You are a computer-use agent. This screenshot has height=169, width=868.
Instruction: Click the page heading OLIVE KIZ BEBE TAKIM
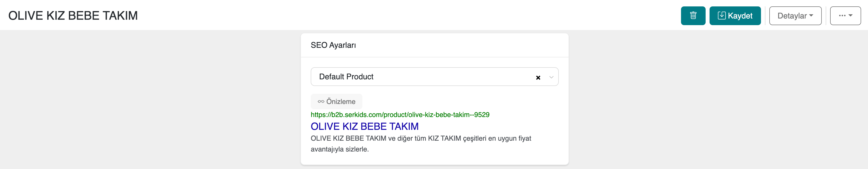(x=73, y=16)
